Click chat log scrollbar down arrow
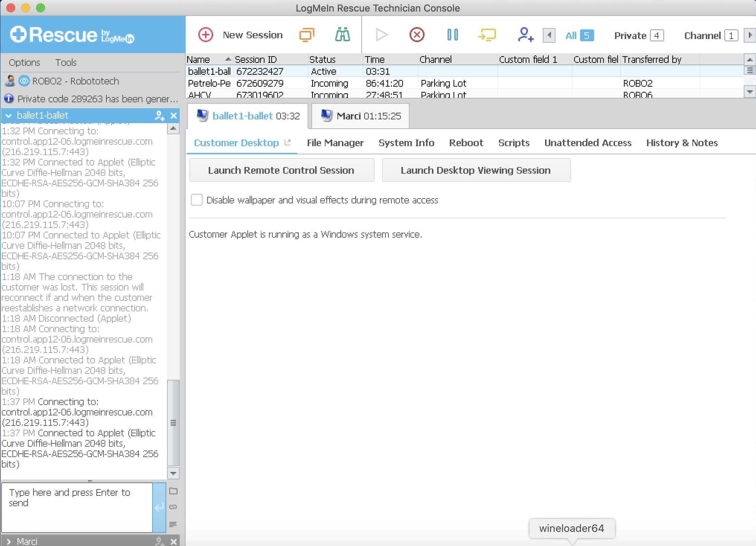Image resolution: width=756 pixels, height=546 pixels. coord(173,473)
